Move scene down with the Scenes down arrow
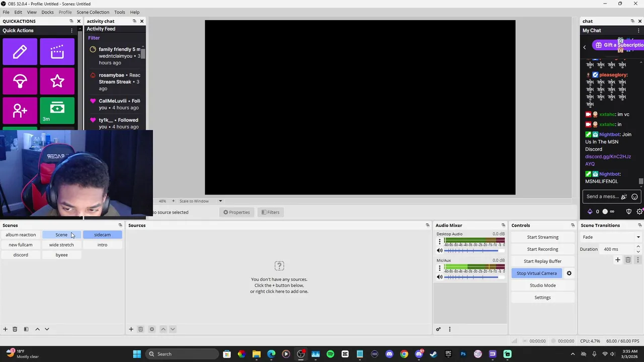Viewport: 644px width, 362px height. coord(47,329)
